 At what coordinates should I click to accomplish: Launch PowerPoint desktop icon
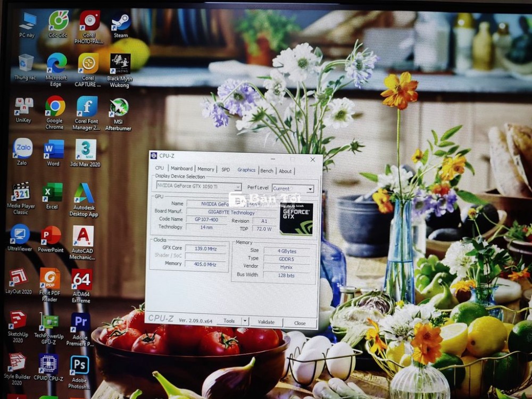coord(51,239)
